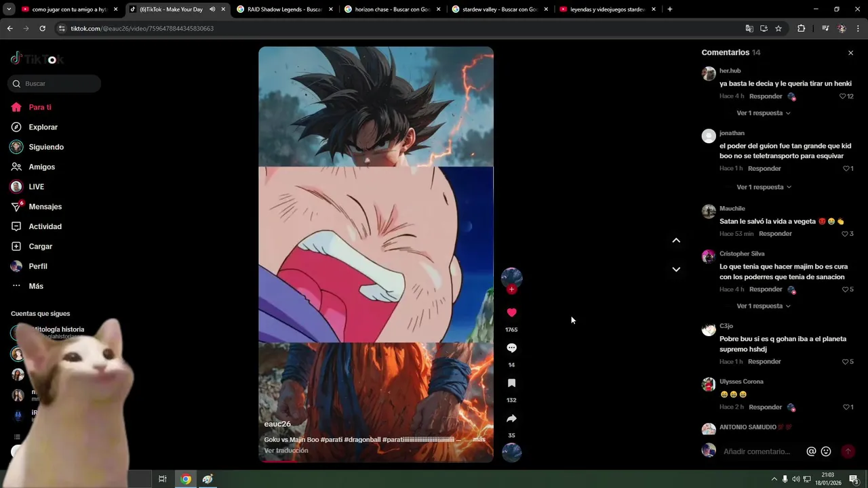
Task: Open eauc26 username on the video
Action: [277, 424]
